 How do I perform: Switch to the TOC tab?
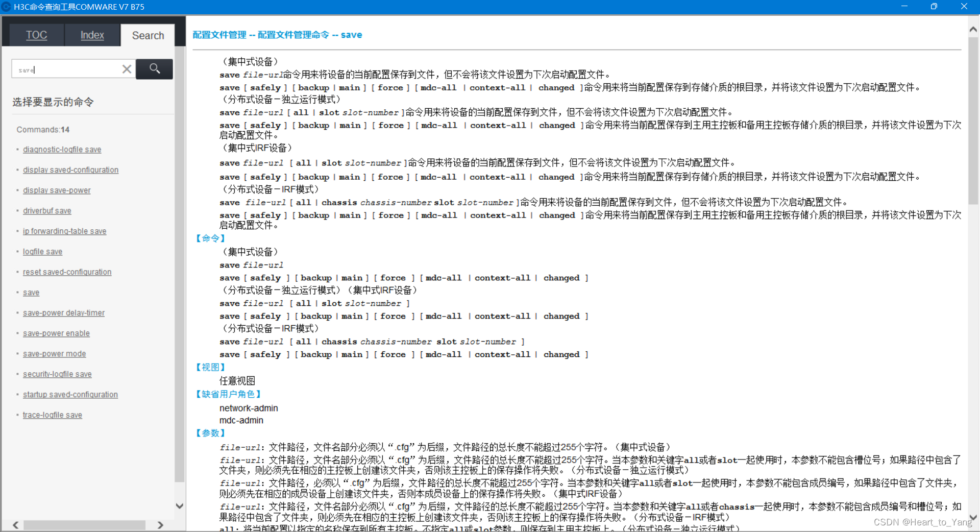(36, 35)
